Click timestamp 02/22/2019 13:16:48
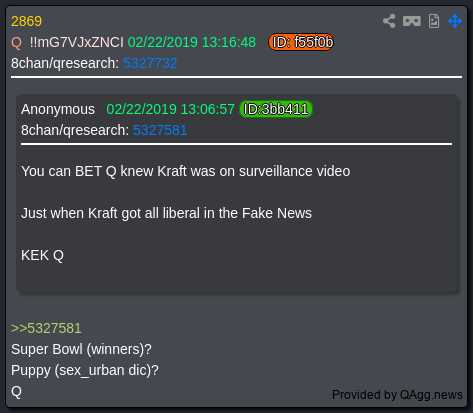The height and width of the screenshot is (413, 473). pos(192,42)
